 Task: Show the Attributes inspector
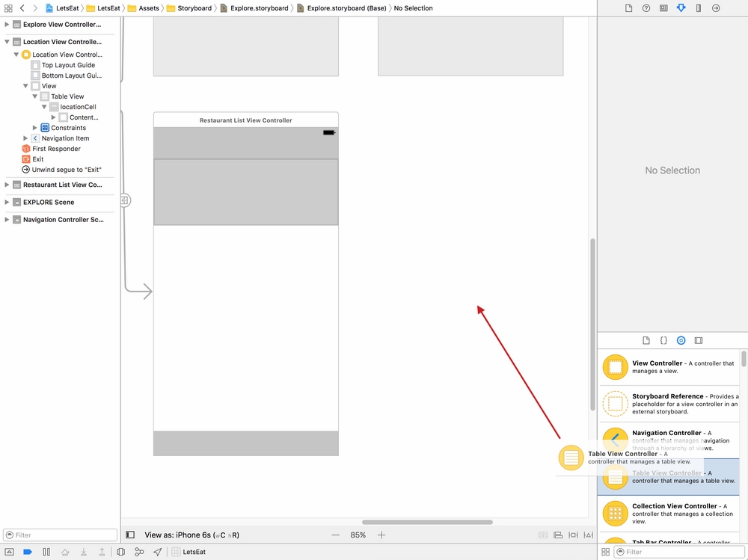point(681,8)
